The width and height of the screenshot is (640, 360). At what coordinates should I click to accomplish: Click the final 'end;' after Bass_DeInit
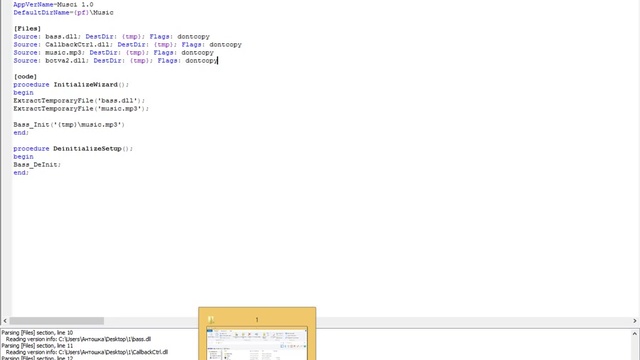(21, 173)
